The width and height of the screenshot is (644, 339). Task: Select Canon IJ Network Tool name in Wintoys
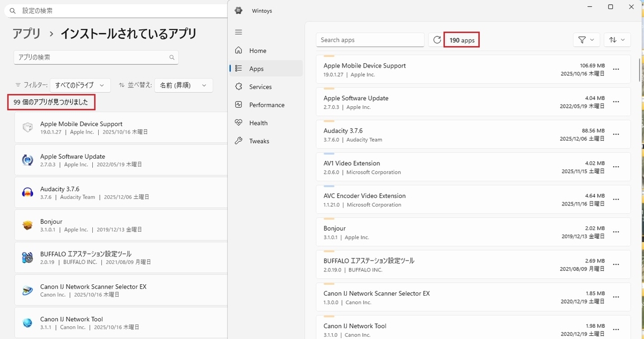(355, 326)
